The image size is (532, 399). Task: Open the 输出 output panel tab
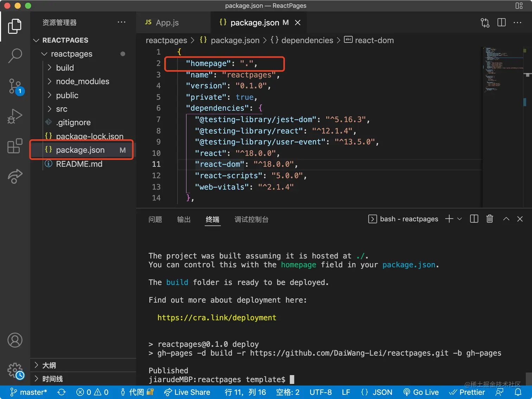coord(184,219)
